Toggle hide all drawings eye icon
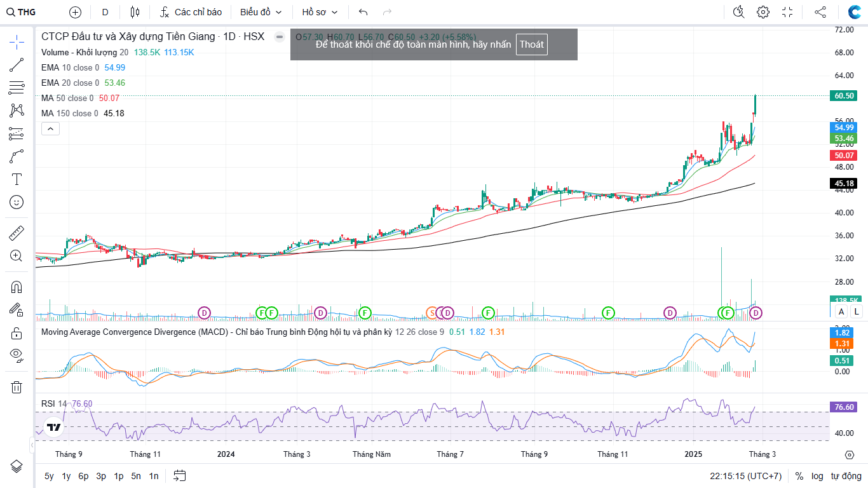This screenshot has width=868, height=488. [x=17, y=355]
